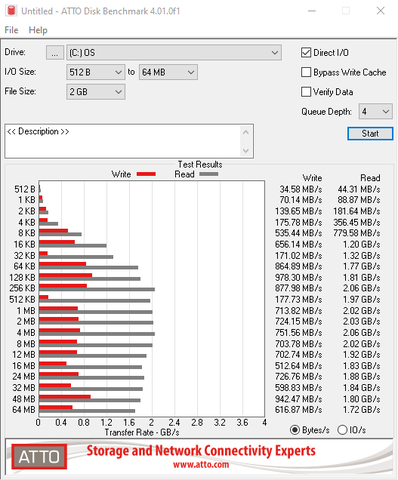Close the ATTO Disk Benchmark window

click(x=380, y=11)
